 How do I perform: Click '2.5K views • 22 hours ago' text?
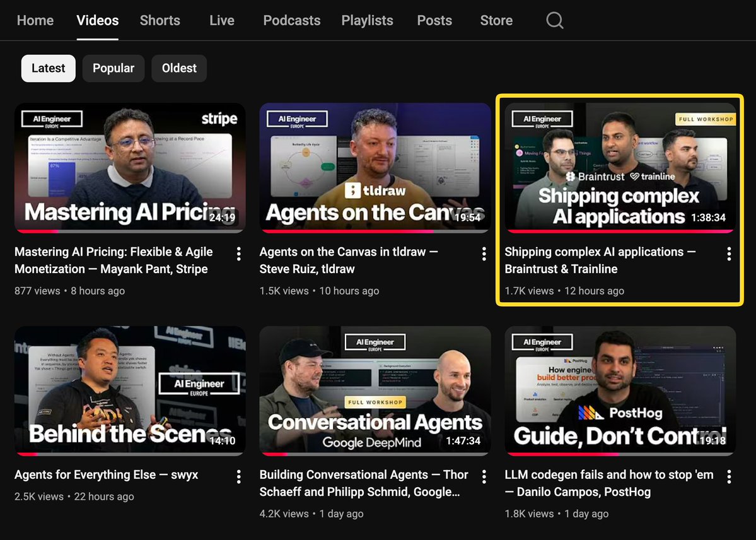74,496
